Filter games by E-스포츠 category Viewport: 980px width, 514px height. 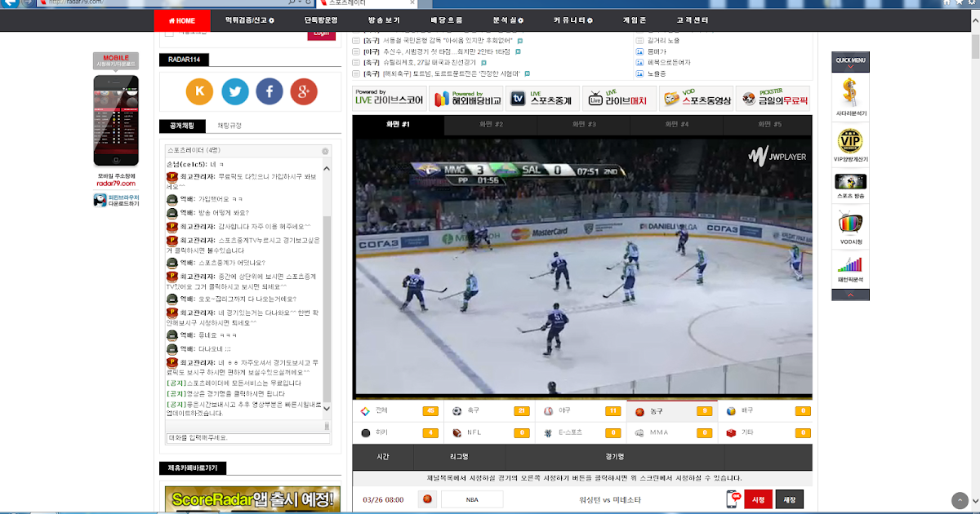(581, 432)
